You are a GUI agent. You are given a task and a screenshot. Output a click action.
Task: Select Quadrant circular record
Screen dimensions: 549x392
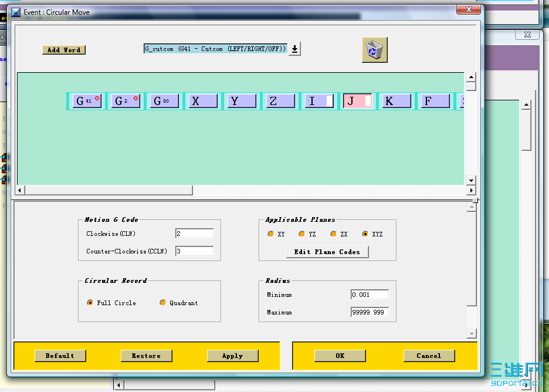coord(163,302)
